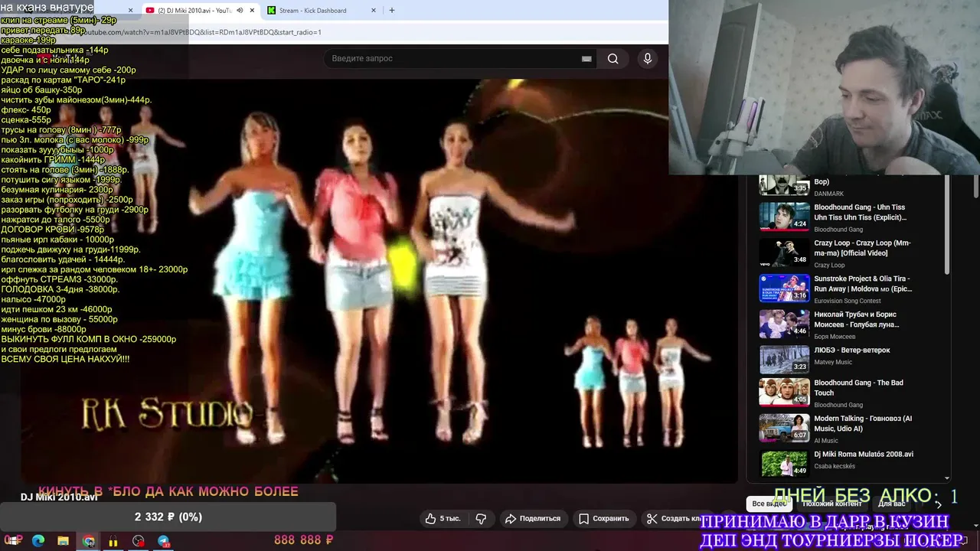Launch Microsoft Edge from the taskbar

tap(38, 541)
